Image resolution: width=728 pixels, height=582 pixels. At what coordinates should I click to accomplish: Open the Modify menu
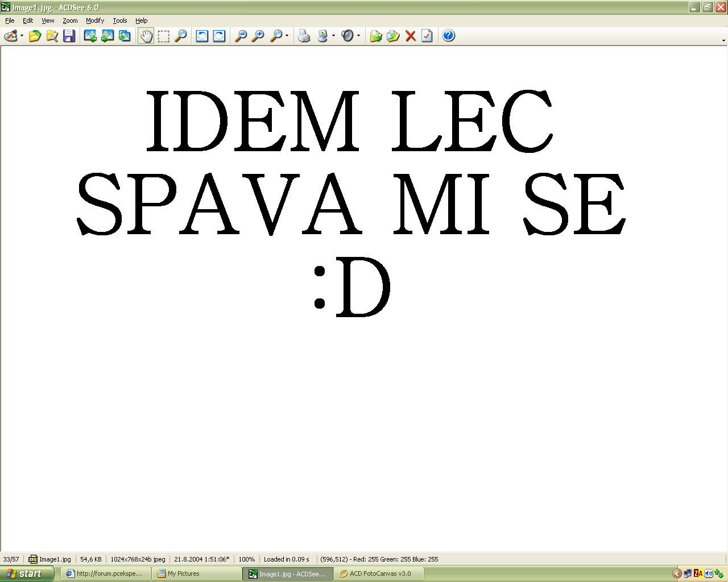[94, 20]
